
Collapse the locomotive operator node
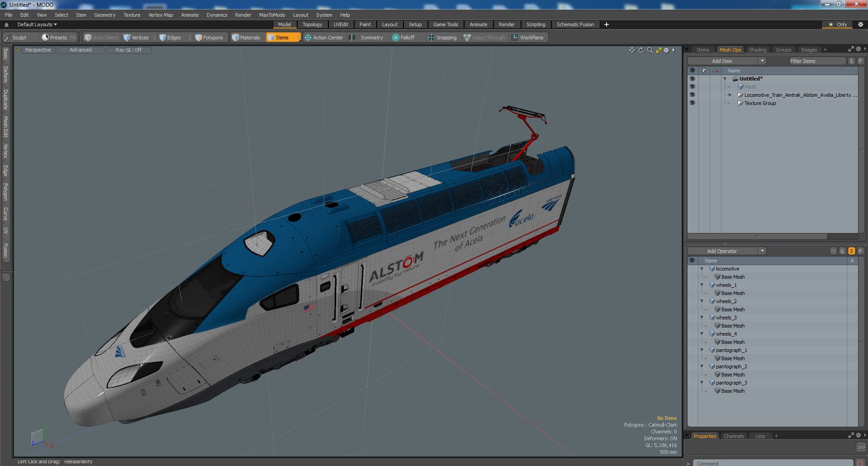pyautogui.click(x=702, y=269)
